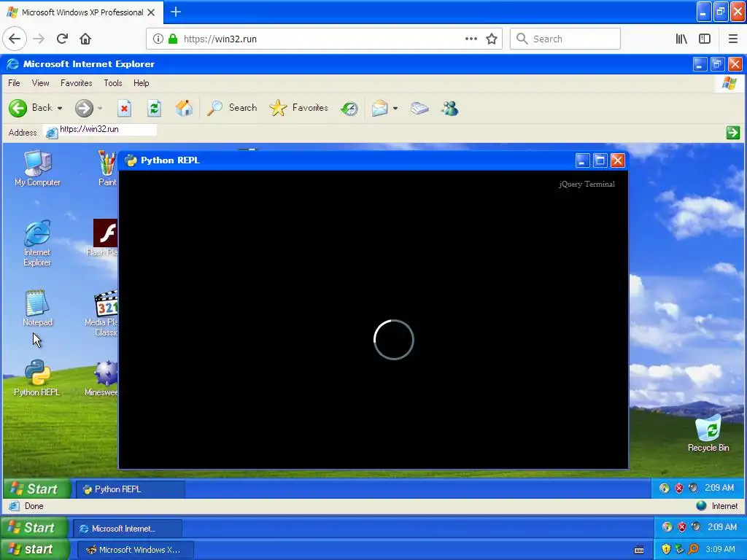
Task: Select Microsoft Internet taskbar button
Action: point(127,529)
